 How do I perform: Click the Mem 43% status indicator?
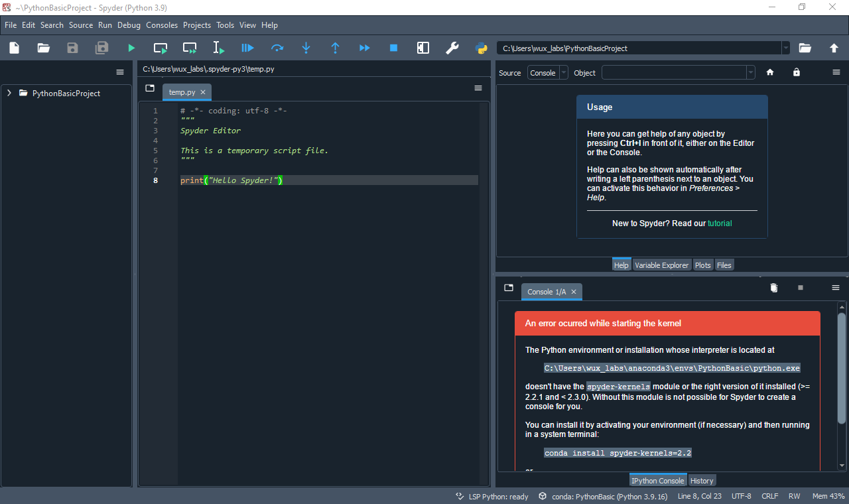click(x=828, y=497)
